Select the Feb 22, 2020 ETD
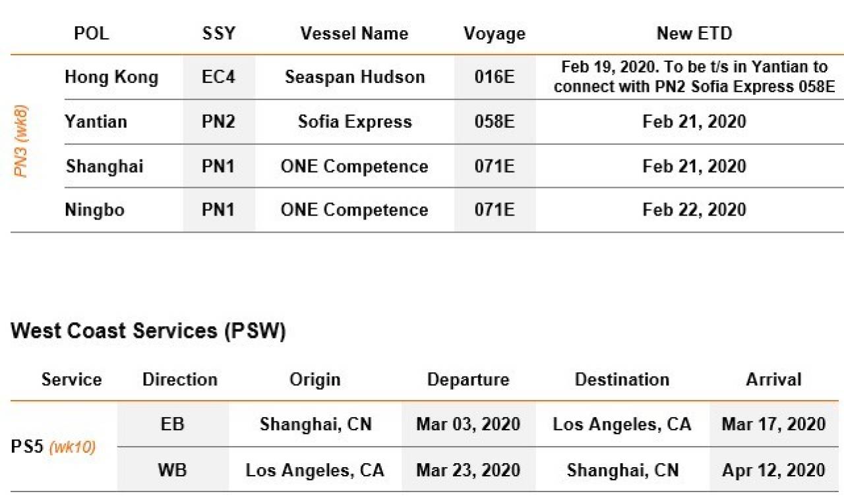844x504 pixels. point(694,210)
